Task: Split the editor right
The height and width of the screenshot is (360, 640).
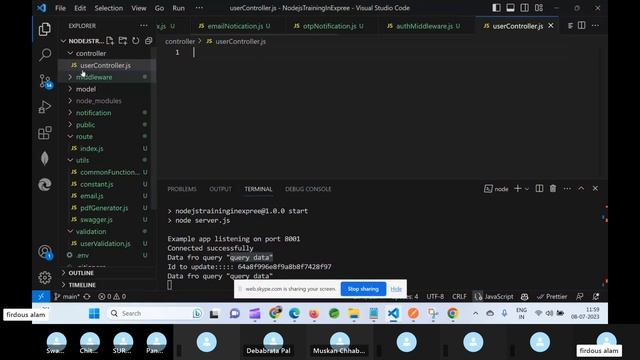Action: [582, 26]
